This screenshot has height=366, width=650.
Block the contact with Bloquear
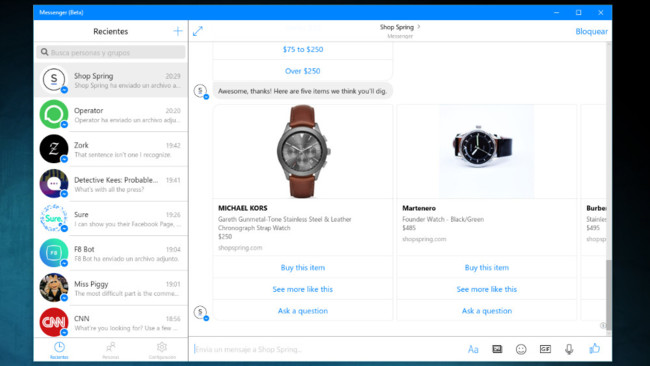click(x=592, y=32)
